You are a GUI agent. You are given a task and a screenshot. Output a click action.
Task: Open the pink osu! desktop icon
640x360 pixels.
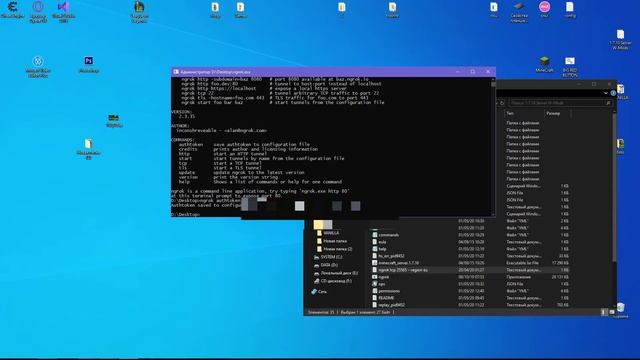point(544,9)
